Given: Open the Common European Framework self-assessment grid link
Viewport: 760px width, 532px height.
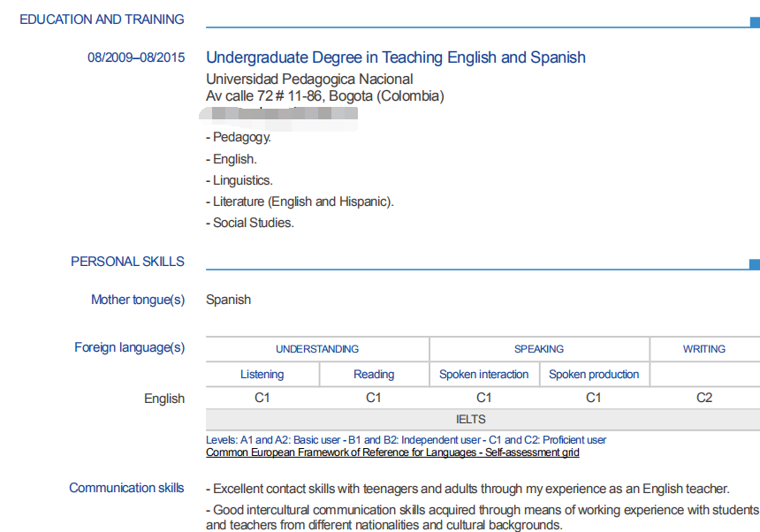Looking at the screenshot, I should (x=392, y=452).
